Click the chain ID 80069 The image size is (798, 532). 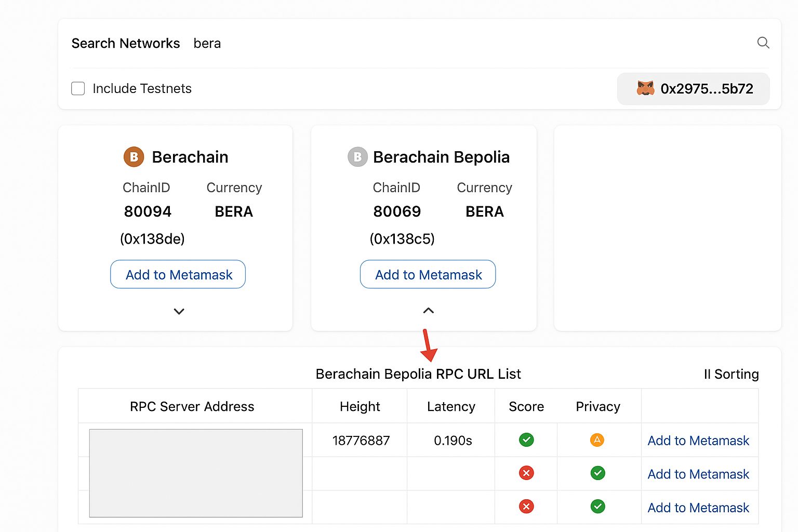397,211
